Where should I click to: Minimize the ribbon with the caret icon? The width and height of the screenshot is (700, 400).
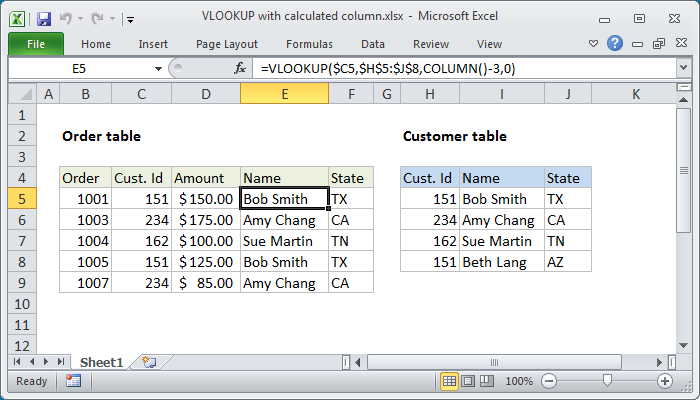594,44
